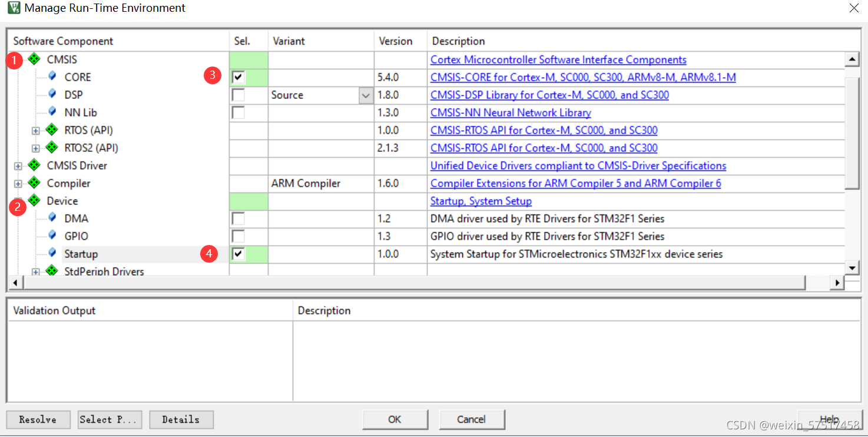Expand the CMSIS Driver tree node
The image size is (868, 437).
coord(18,166)
